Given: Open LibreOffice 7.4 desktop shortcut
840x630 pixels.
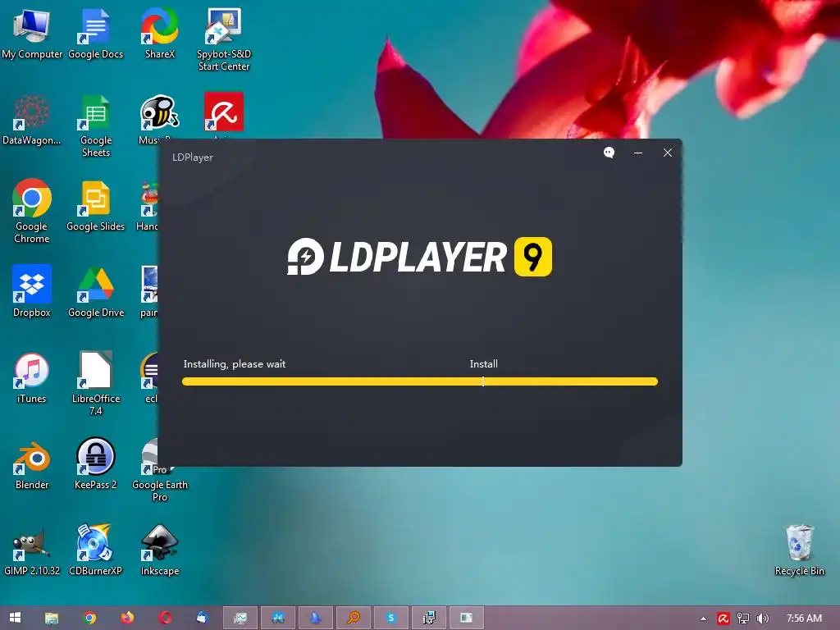Looking at the screenshot, I should pyautogui.click(x=95, y=384).
